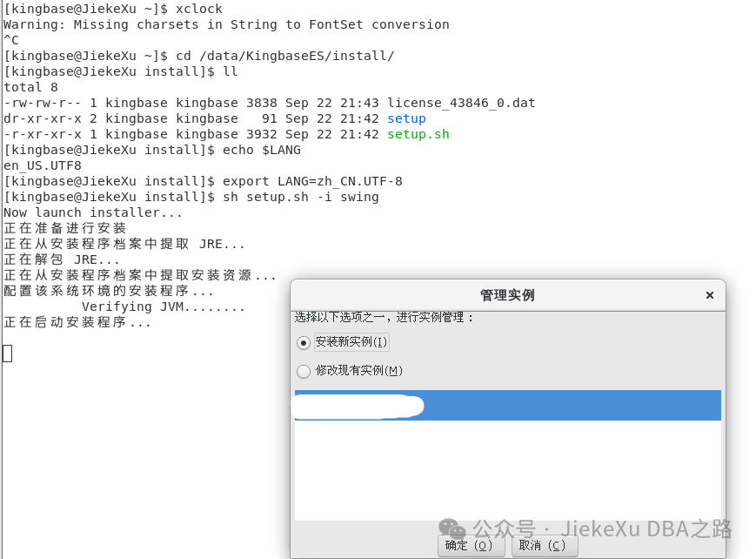Viewport: 756px width, 559px height.
Task: Click the license_43846_0.dat filename
Action: [462, 103]
